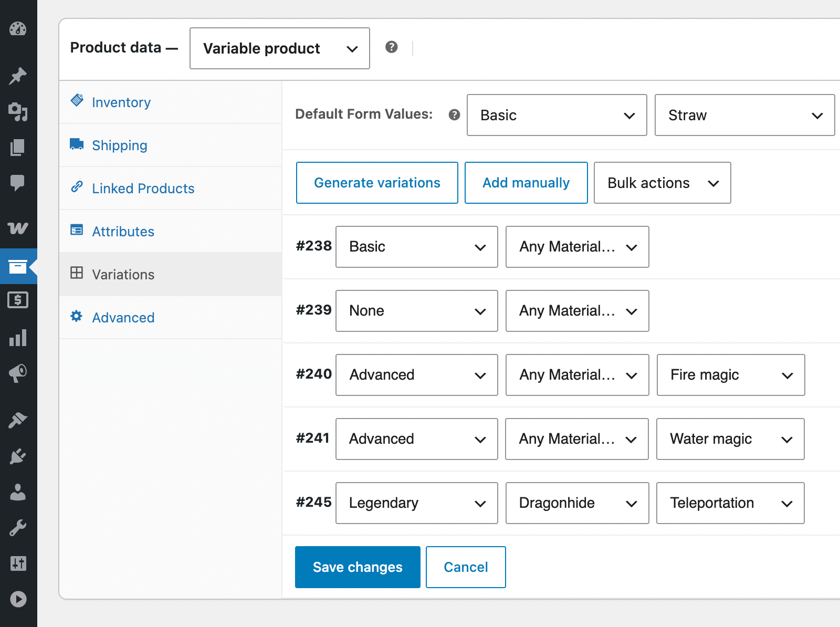Image resolution: width=840 pixels, height=627 pixels.
Task: Open the Dragonhide dropdown for variation #245
Action: [x=577, y=503]
